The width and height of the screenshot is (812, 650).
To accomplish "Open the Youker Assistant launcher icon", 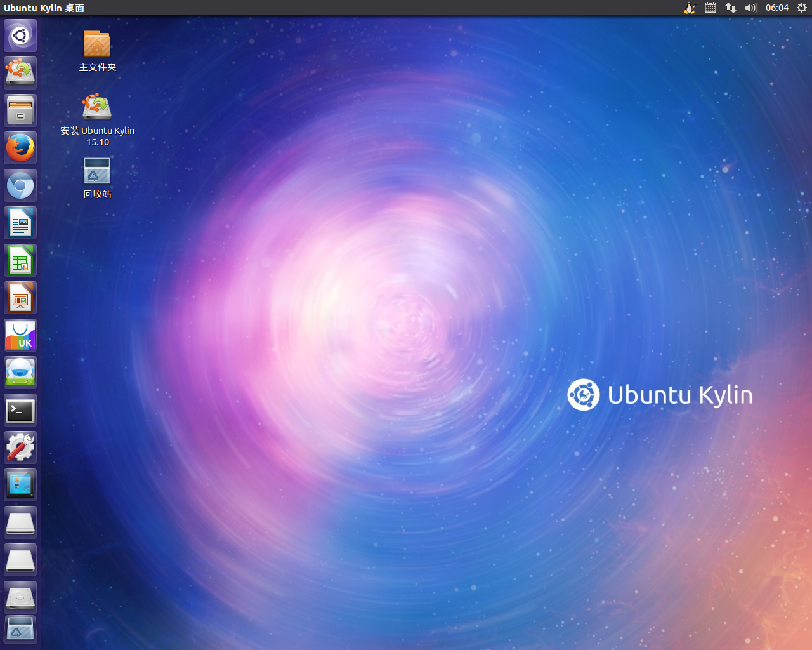I will [x=20, y=373].
